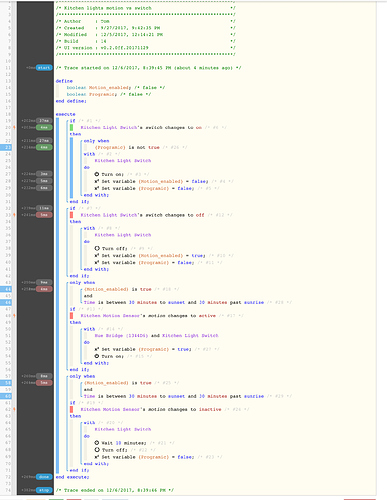Click the lightning bolt icon beside line 20

click(14, 127)
